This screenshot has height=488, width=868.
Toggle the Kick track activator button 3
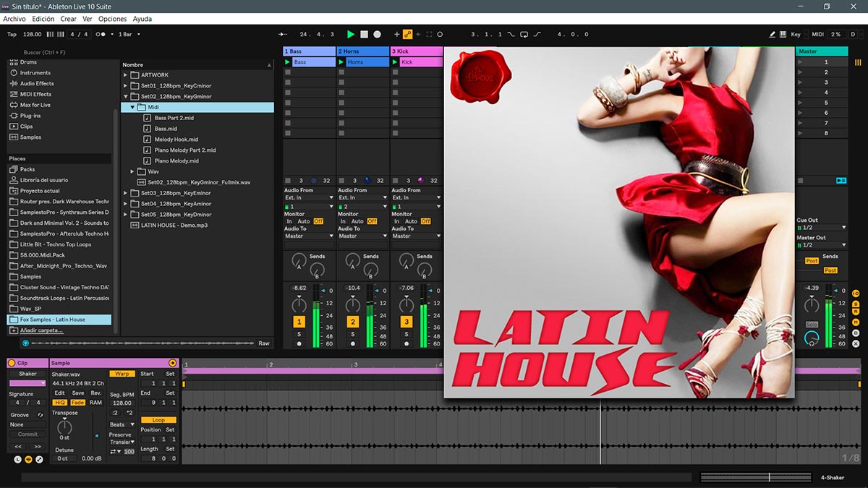click(407, 322)
